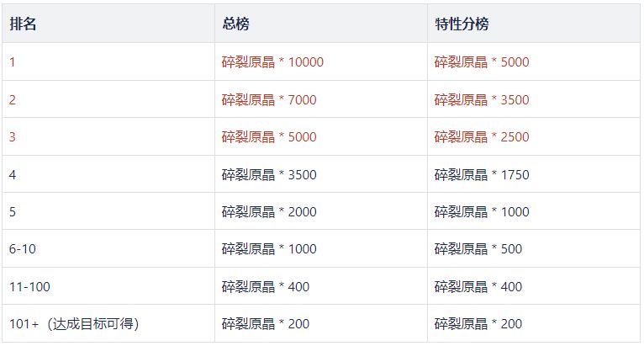
Task: Click 碎裂原晶 * 1750 reward cell
Action: [x=482, y=175]
